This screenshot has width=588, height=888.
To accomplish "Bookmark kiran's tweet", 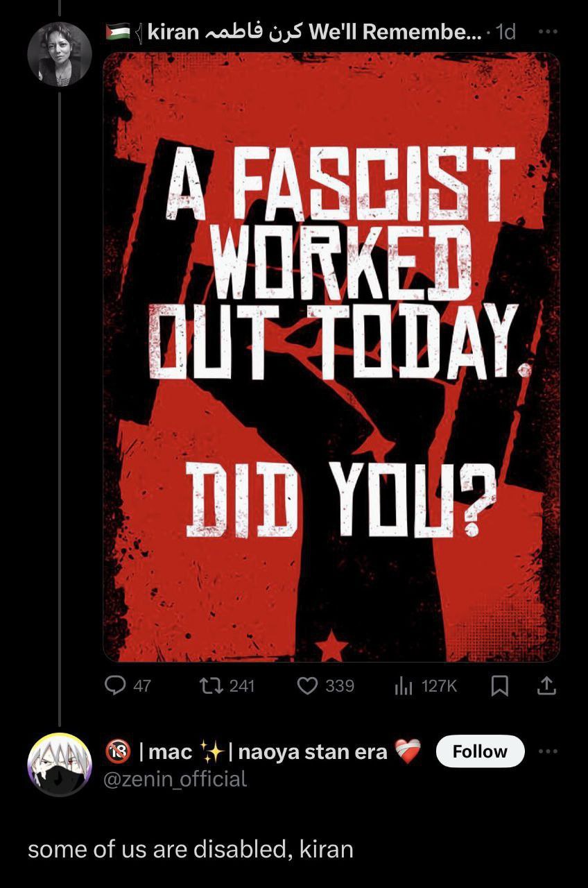I will [x=499, y=686].
